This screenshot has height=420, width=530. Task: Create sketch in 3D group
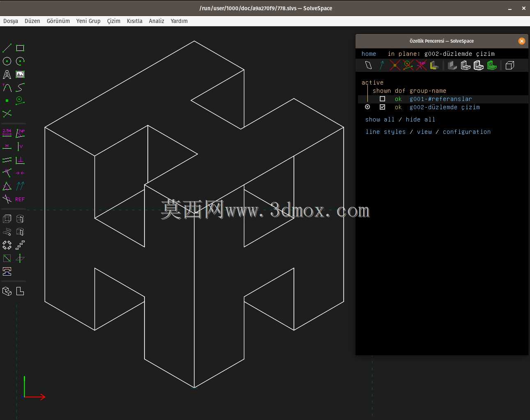[x=20, y=258]
